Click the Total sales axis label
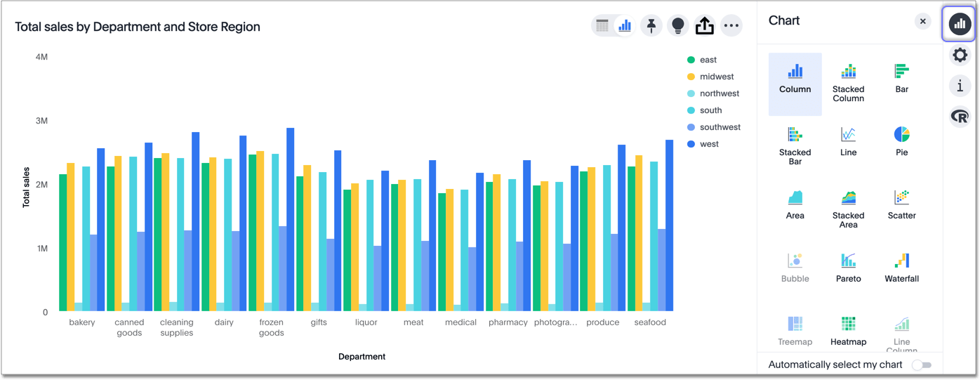 point(27,187)
